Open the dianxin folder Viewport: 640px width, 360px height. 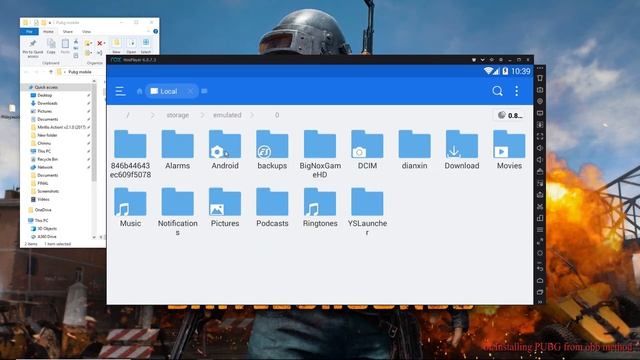pos(415,150)
